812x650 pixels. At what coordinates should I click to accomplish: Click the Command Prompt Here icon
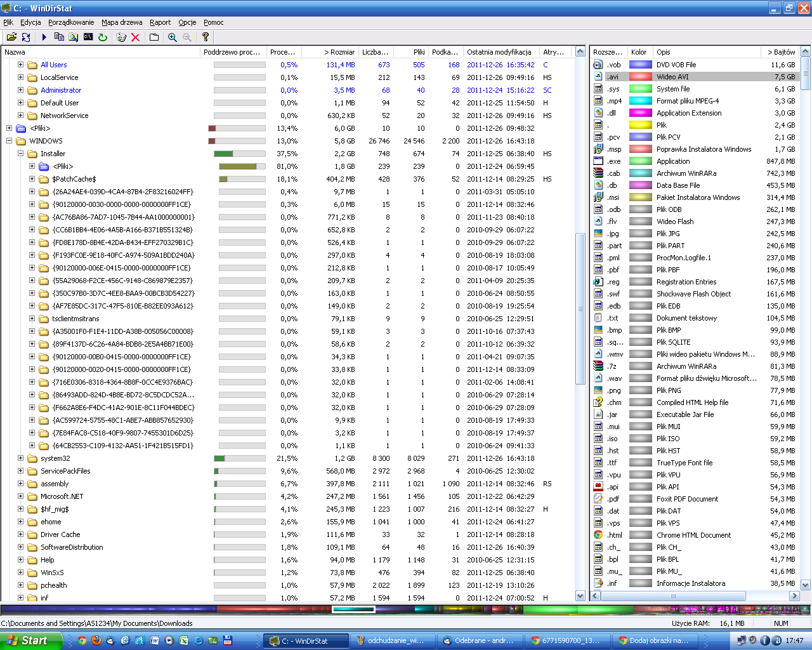tap(88, 37)
